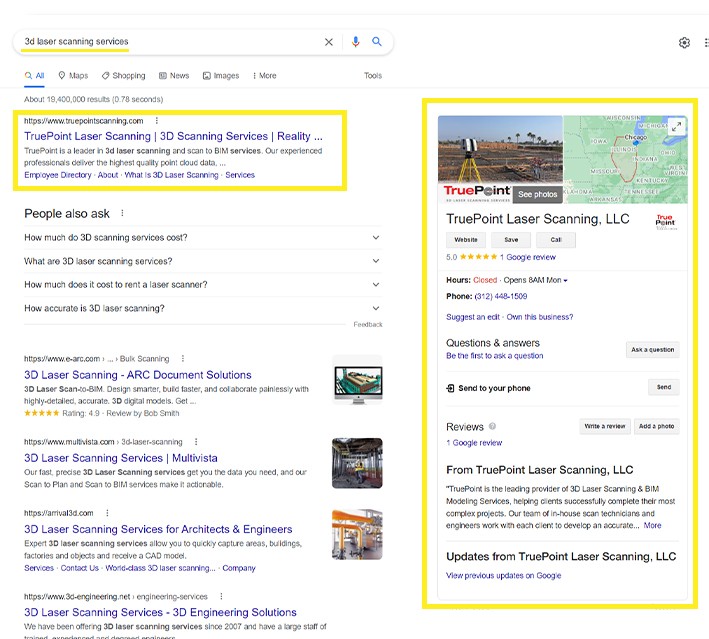
Task: Open the settings gear icon
Action: coord(684,43)
